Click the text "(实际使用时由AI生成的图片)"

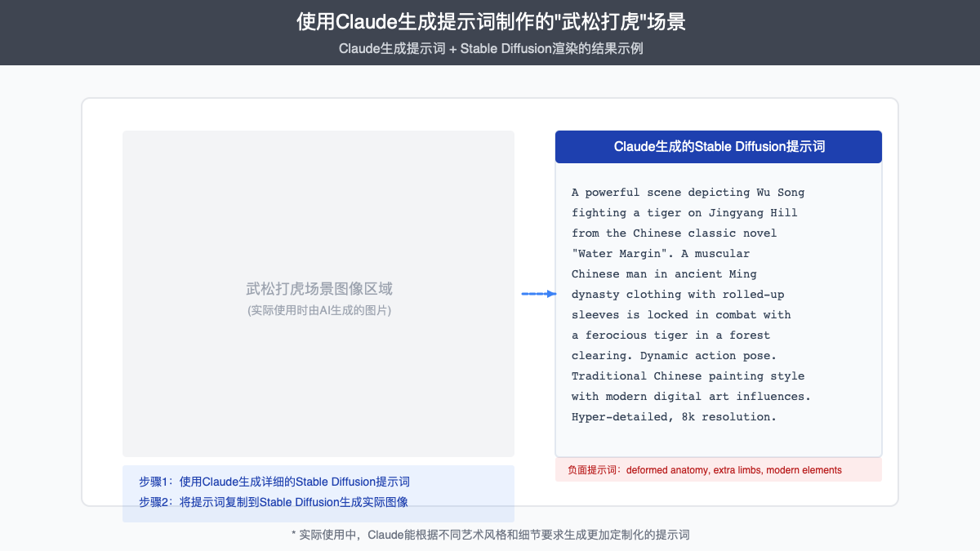coord(318,310)
